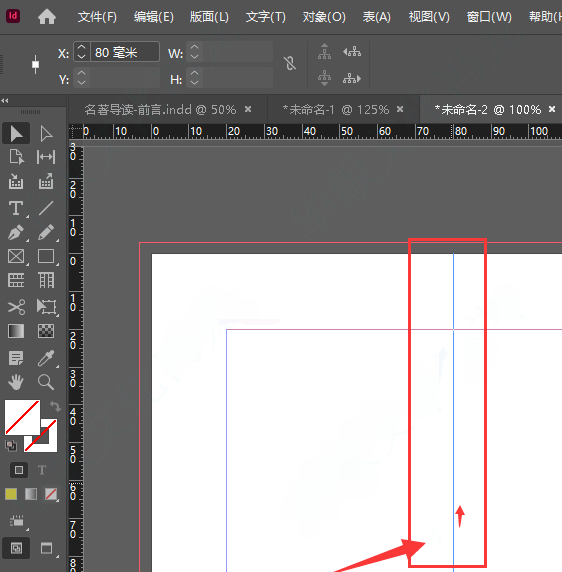
Task: Select the Pen tool
Action: [16, 232]
